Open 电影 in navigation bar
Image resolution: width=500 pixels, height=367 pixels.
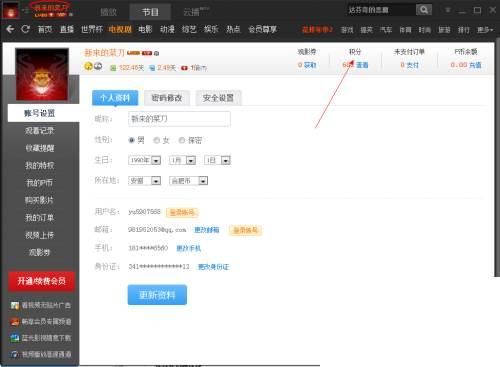145,29
